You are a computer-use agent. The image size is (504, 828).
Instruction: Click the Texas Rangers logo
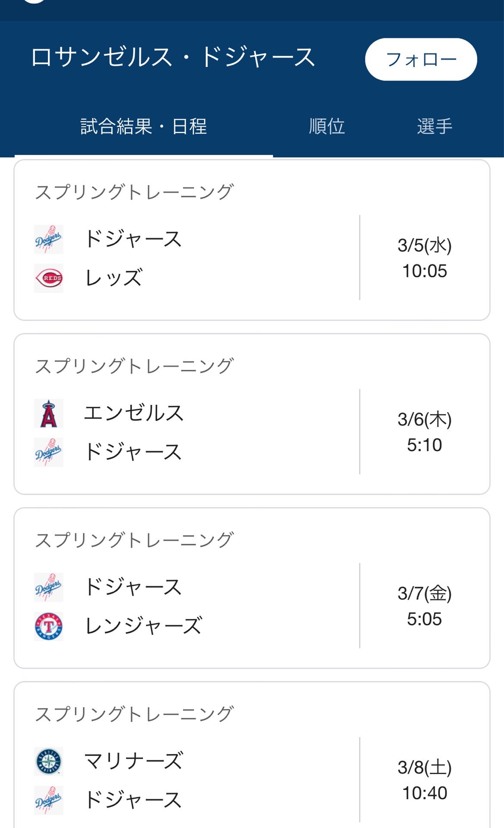point(49,626)
